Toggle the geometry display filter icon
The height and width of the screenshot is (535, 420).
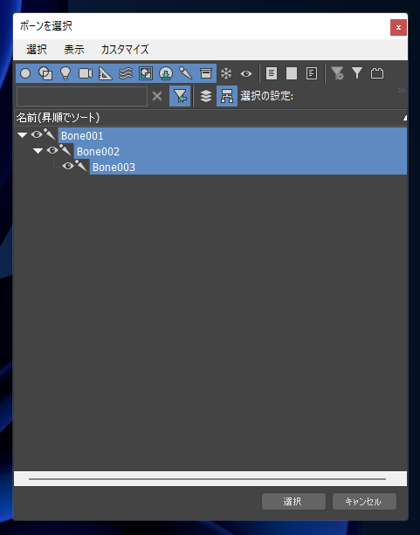coord(25,73)
